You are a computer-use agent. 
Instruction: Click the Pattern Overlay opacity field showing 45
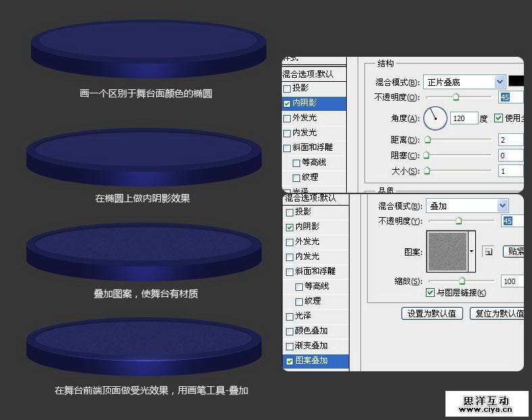point(512,221)
